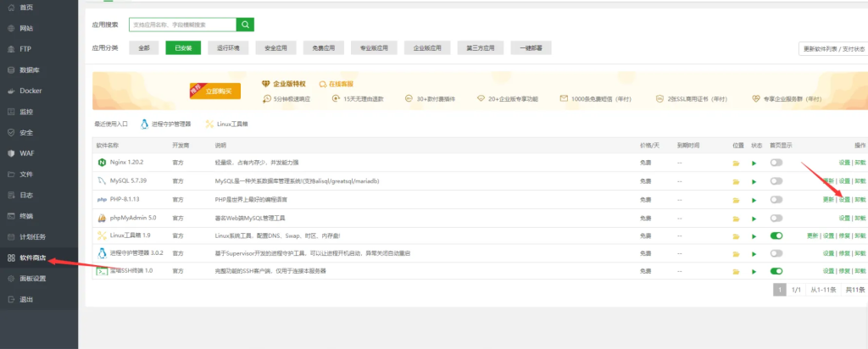Open the Linux工具箱 1.9 folder location icon
Viewport: 868px width, 349px height.
[x=737, y=236]
